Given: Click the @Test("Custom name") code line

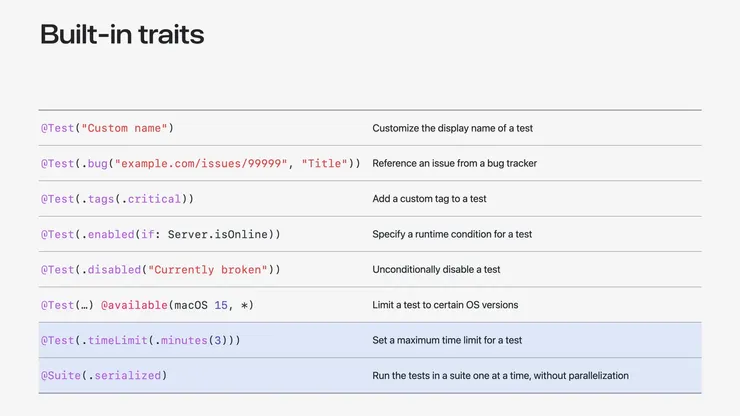Looking at the screenshot, I should point(107,128).
